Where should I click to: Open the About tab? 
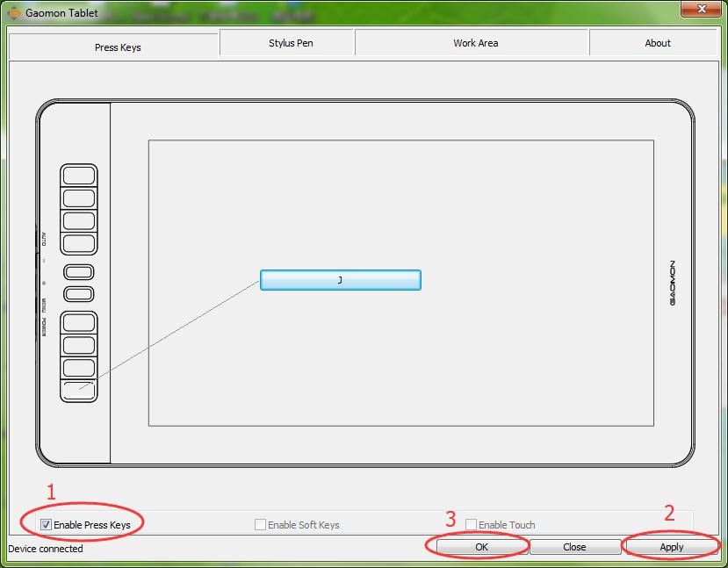tap(653, 43)
